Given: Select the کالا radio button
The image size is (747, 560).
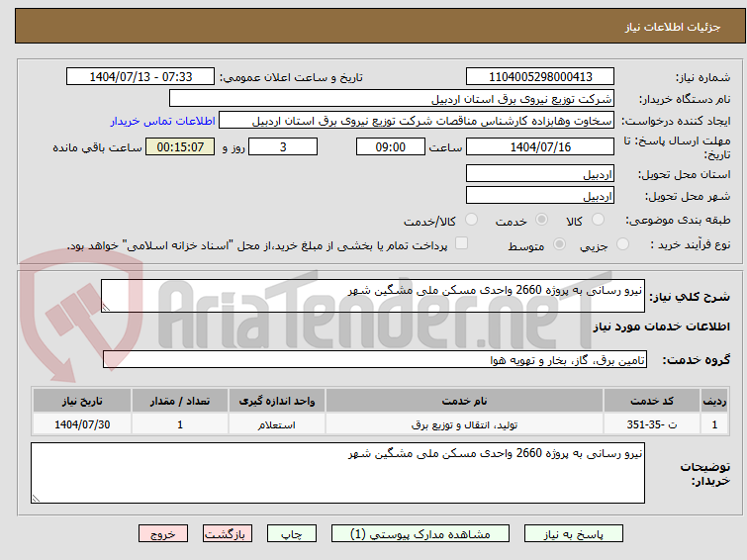Looking at the screenshot, I should 598,220.
